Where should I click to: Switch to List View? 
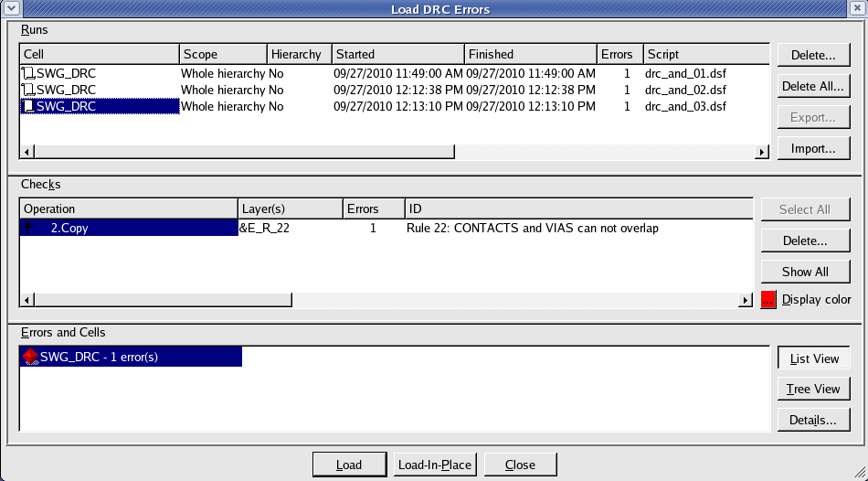pos(813,358)
